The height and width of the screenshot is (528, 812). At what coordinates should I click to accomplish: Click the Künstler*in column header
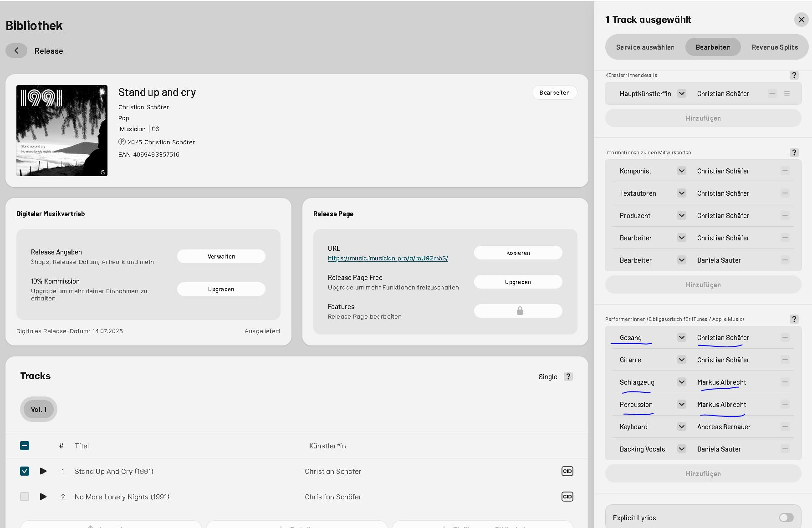click(x=327, y=446)
